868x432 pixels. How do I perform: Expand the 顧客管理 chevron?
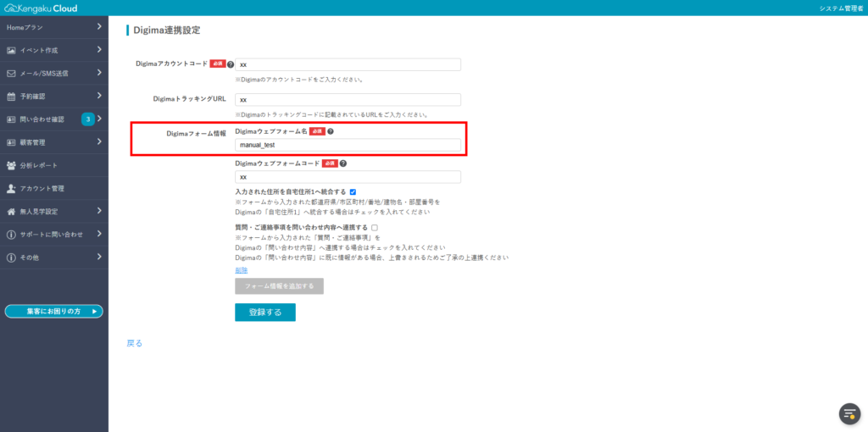99,141
